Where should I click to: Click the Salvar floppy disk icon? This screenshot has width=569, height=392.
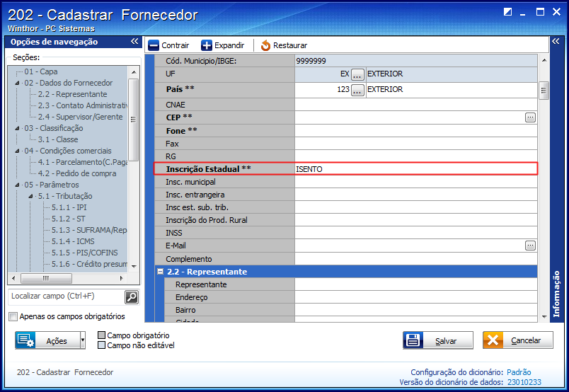coord(413,340)
